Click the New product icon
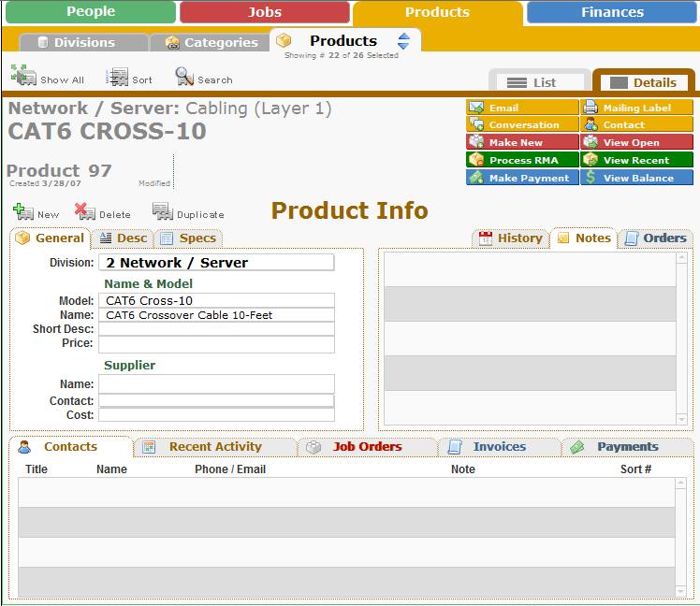 (23, 212)
